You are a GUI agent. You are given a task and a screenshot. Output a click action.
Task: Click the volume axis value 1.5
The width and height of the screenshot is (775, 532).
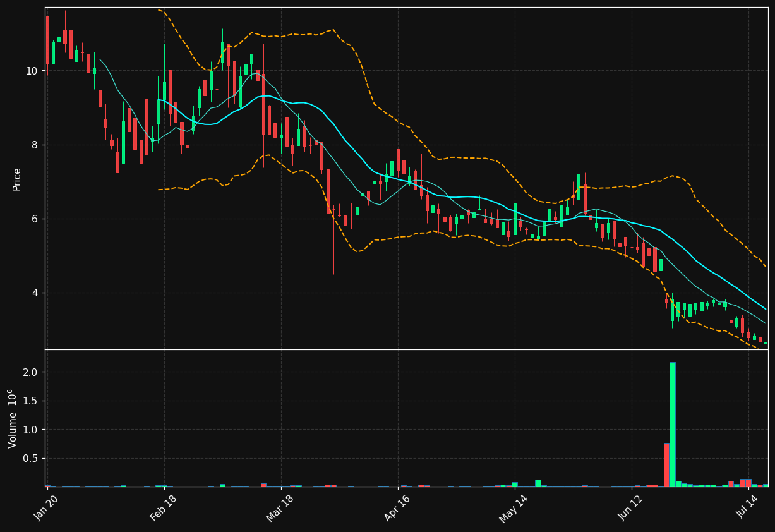pyautogui.click(x=30, y=401)
